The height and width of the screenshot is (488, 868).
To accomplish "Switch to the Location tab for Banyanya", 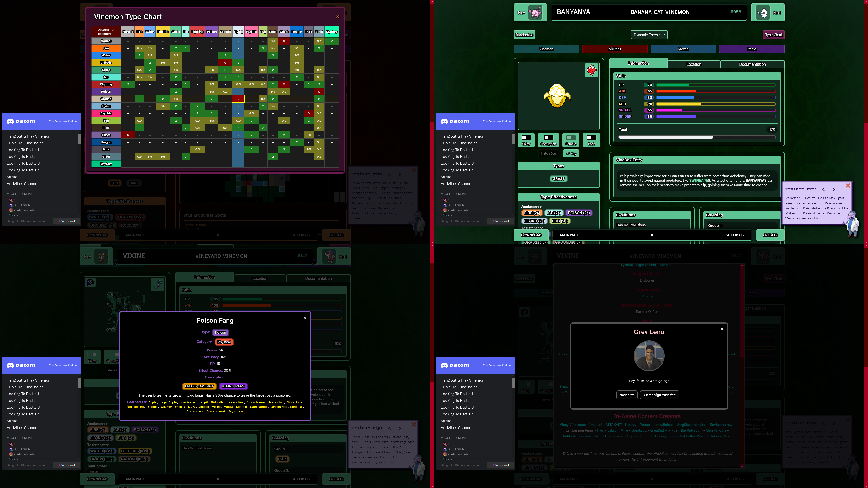I will coord(694,64).
